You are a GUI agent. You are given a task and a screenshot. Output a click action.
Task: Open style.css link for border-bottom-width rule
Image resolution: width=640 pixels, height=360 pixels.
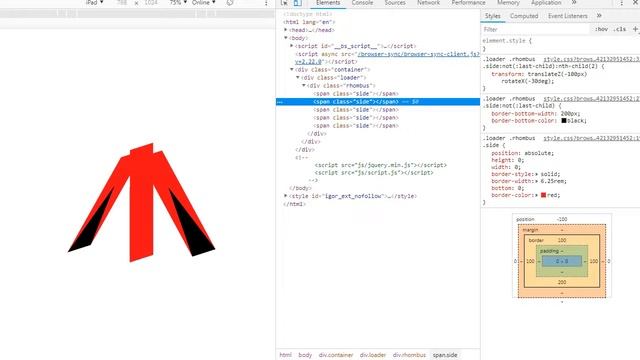(591, 99)
